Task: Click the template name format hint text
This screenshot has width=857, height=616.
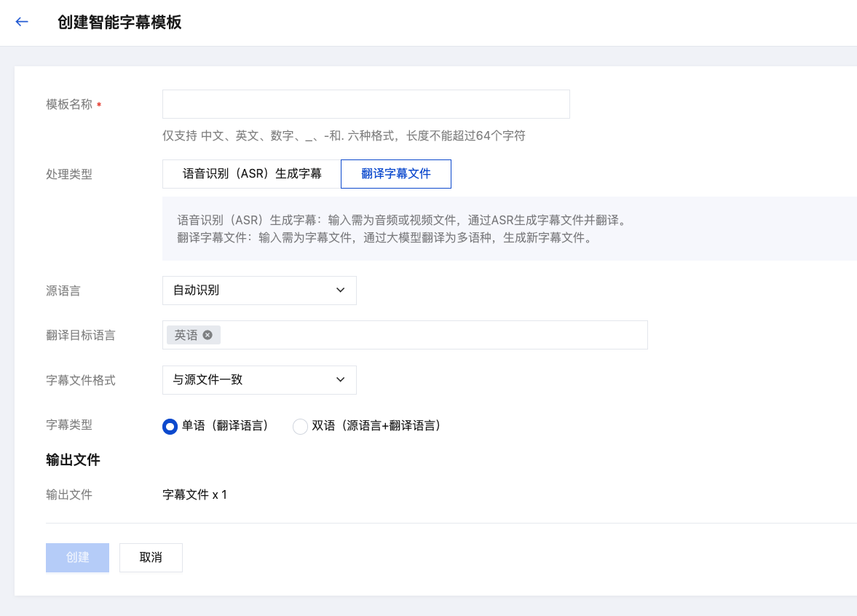Action: click(344, 135)
